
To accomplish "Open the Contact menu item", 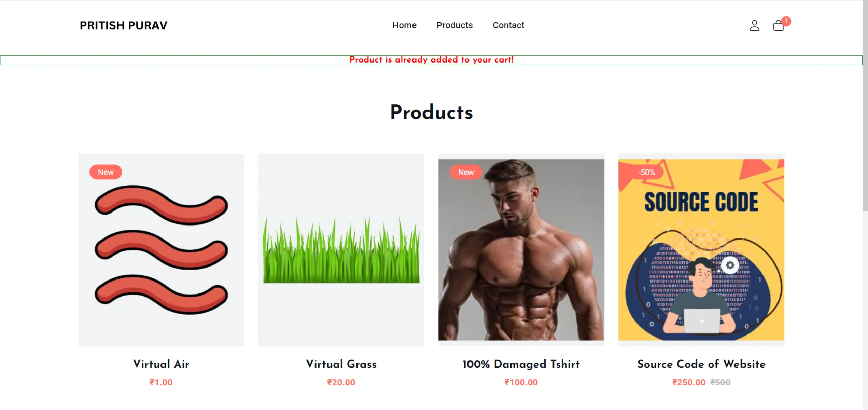I will pos(508,25).
